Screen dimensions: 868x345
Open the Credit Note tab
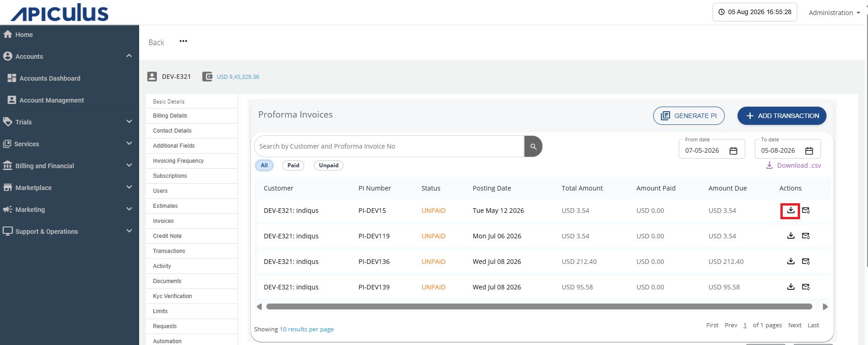coord(192,236)
